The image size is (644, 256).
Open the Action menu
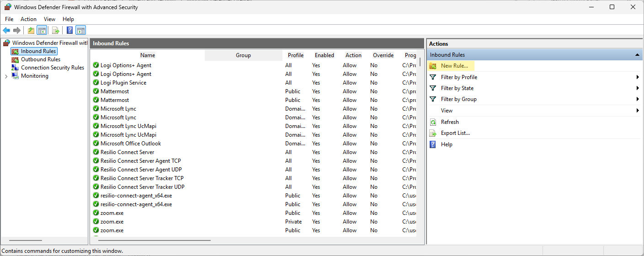tap(28, 19)
